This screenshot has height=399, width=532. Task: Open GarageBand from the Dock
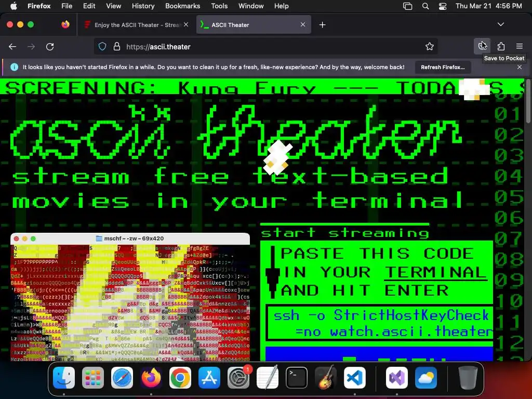coord(326,378)
